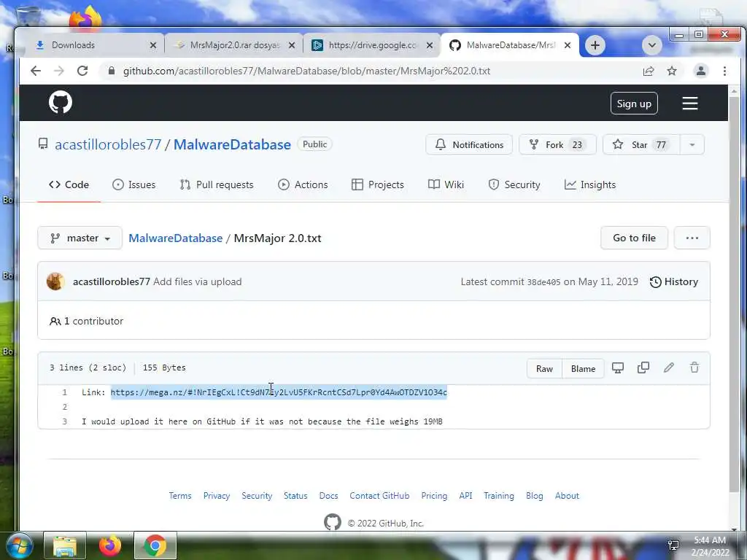Screen dimensions: 747x560
Task: Click the committer avatar image
Action: click(x=55, y=281)
